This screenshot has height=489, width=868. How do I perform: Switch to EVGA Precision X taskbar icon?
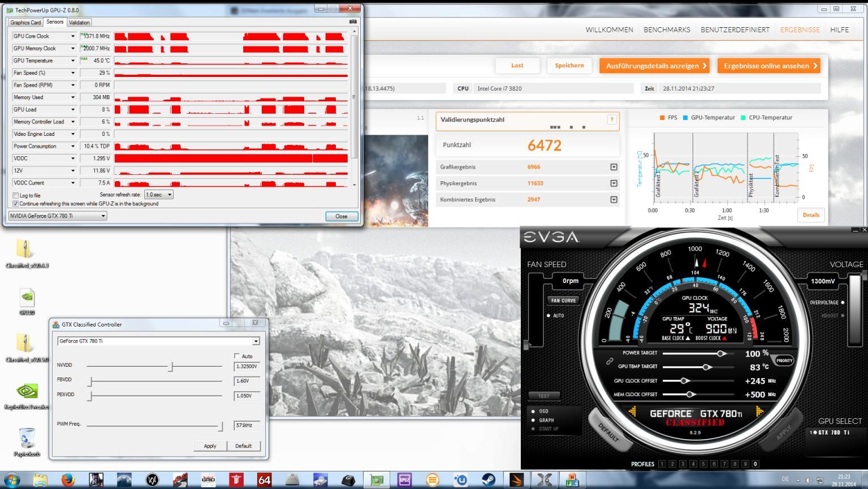545,480
